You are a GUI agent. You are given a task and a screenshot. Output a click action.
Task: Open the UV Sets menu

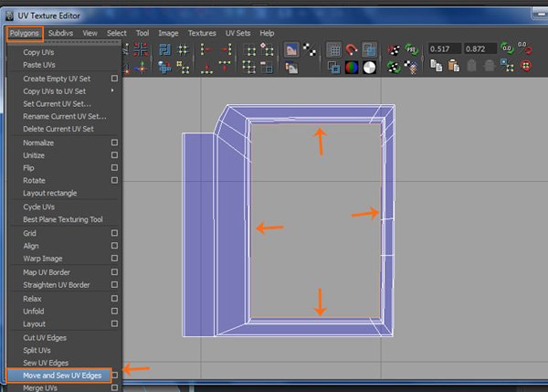(237, 33)
